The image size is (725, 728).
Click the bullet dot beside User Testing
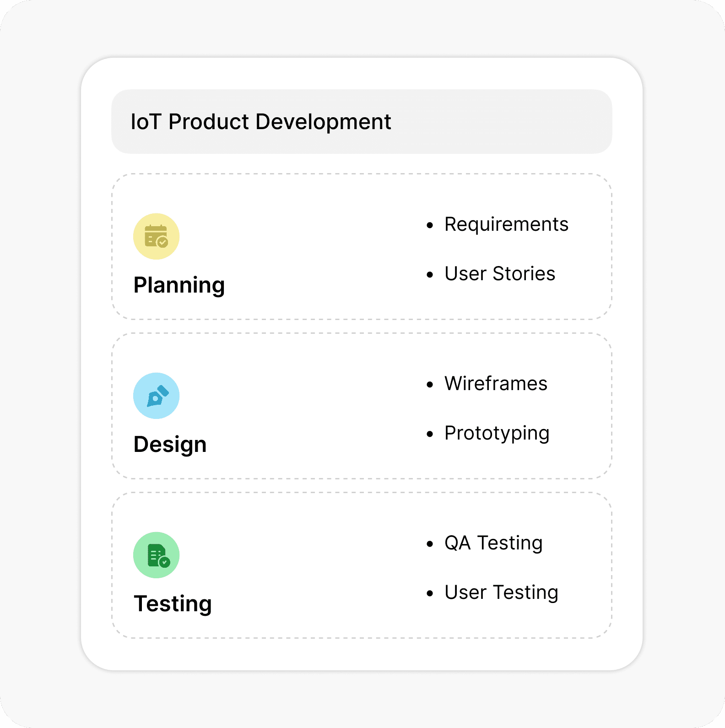429,593
